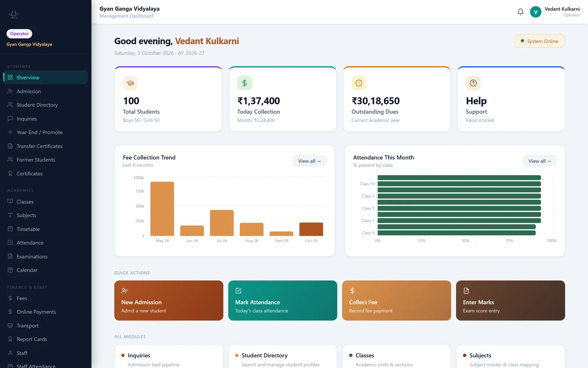Click the Mark Attendance check icon
The width and height of the screenshot is (588, 368).
tap(238, 290)
